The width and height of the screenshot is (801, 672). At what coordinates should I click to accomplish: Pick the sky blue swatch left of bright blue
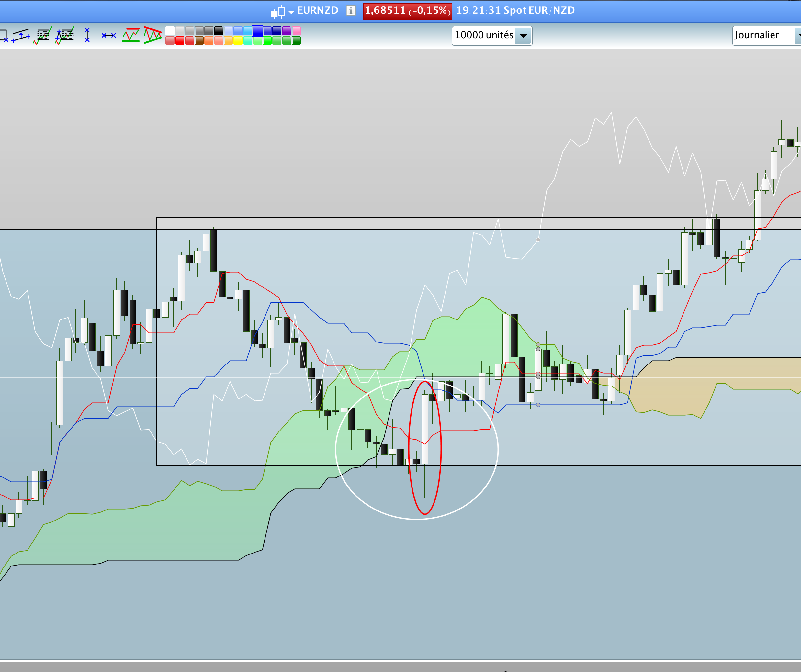point(248,31)
